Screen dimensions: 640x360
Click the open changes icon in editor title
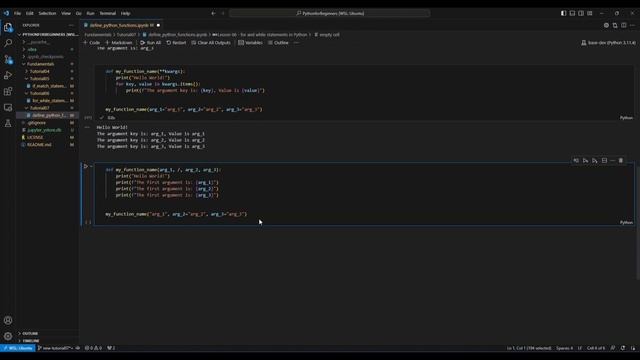[x=615, y=25]
